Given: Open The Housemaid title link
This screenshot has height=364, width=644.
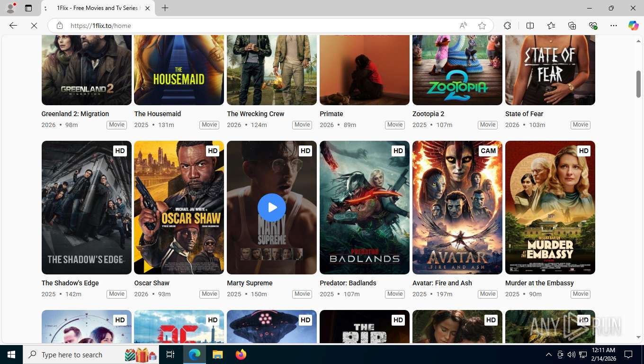Looking at the screenshot, I should pos(158,114).
